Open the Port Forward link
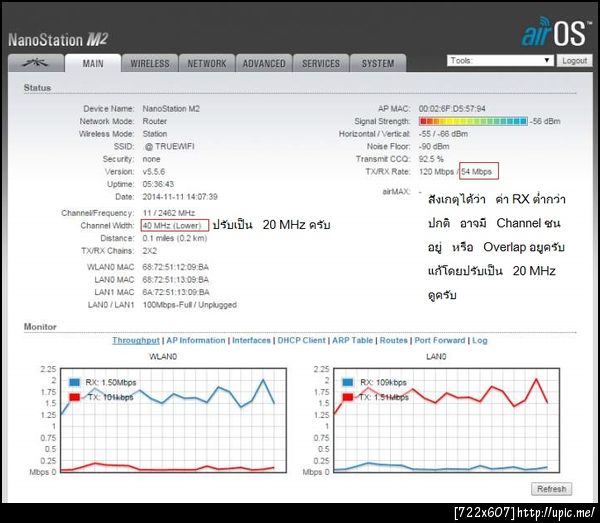 (440, 341)
